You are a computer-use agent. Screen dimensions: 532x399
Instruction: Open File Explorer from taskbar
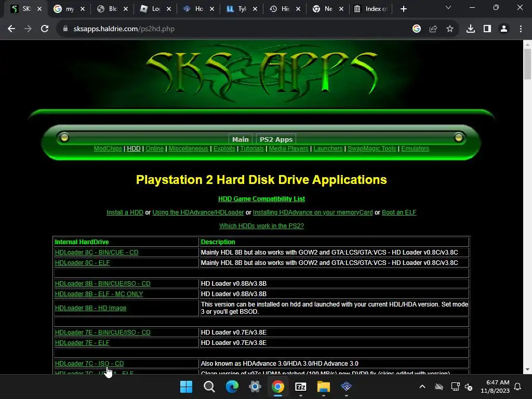pyautogui.click(x=323, y=387)
